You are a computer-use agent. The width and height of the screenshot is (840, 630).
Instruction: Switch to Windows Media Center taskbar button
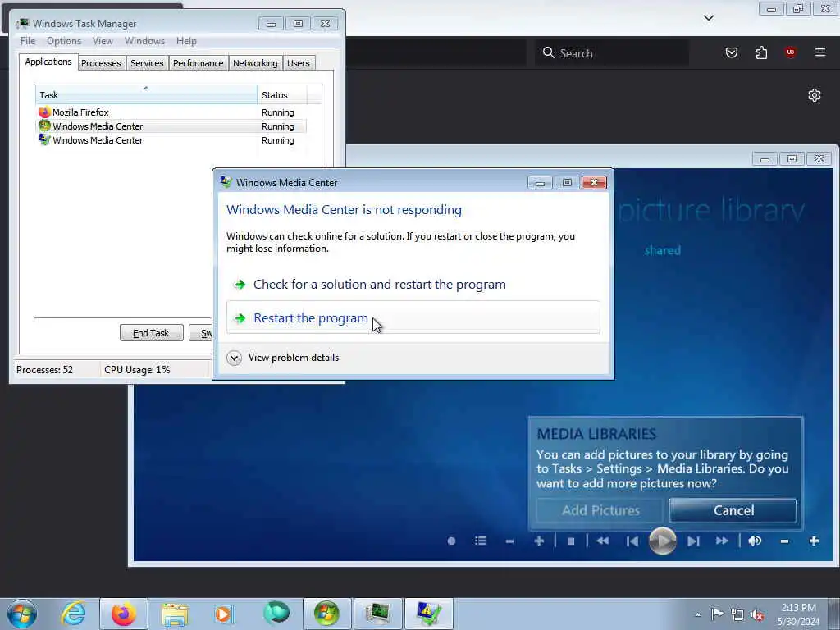(327, 614)
